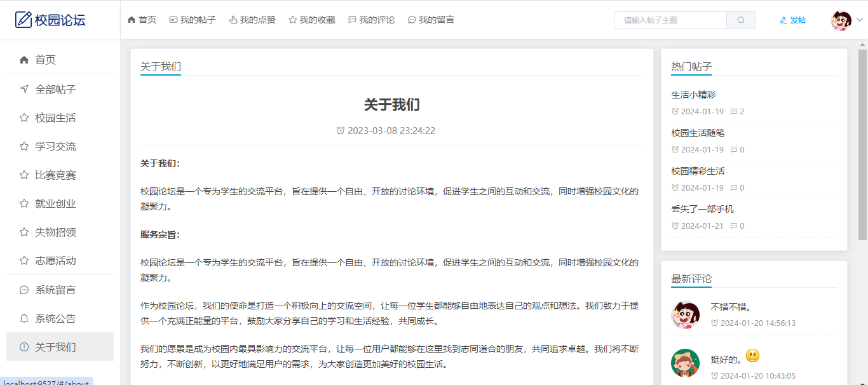
Task: Click the home icon in top navigation
Action: (x=132, y=20)
